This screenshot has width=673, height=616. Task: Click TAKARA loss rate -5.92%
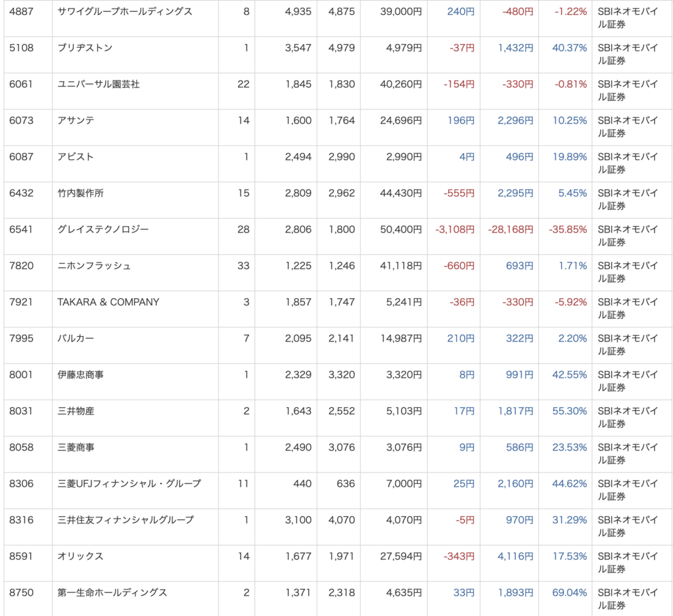[x=570, y=302]
